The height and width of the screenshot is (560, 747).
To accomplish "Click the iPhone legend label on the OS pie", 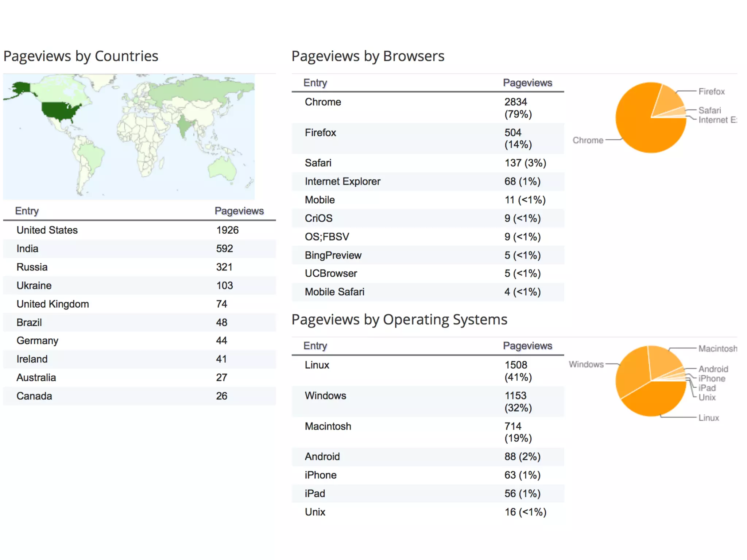I will pyautogui.click(x=712, y=378).
